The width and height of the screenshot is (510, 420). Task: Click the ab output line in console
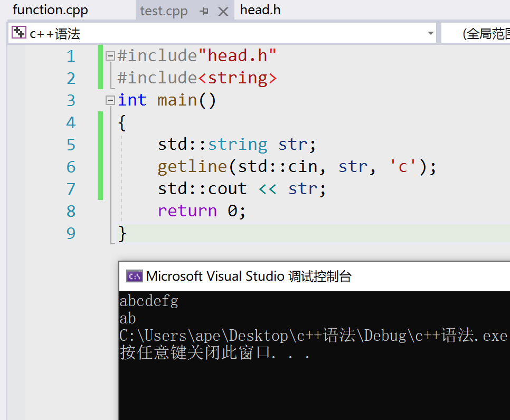pyautogui.click(x=128, y=318)
